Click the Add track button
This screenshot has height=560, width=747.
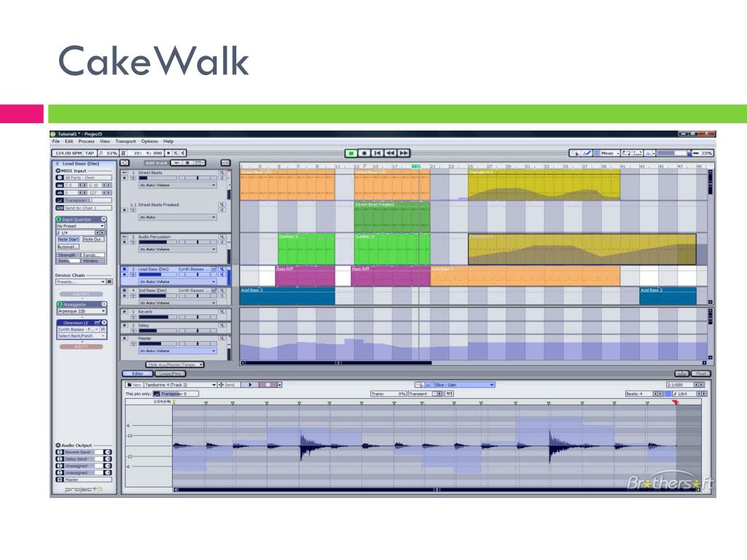(156, 163)
